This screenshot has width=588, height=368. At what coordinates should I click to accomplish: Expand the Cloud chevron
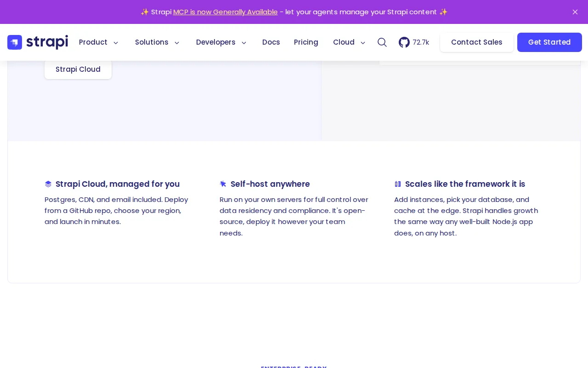[x=363, y=43]
